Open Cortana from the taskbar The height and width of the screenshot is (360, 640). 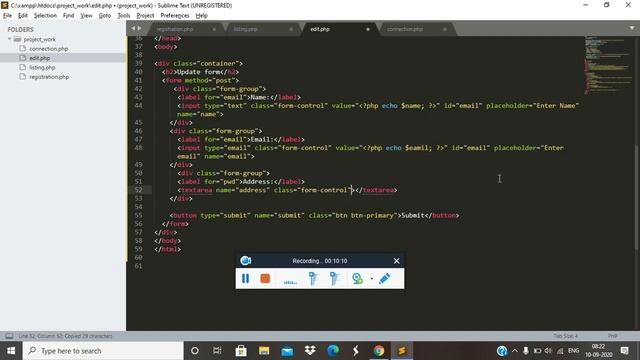(x=195, y=351)
